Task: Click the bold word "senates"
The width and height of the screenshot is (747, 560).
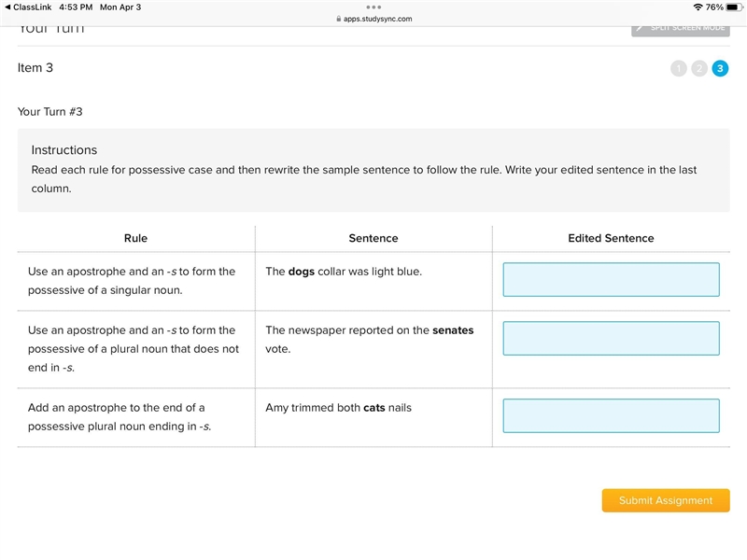Action: 453,330
